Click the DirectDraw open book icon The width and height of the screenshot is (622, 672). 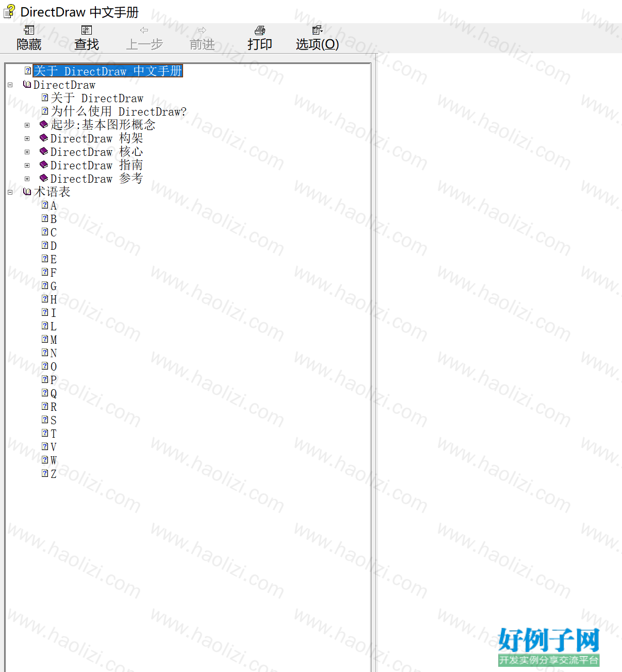pyautogui.click(x=27, y=85)
